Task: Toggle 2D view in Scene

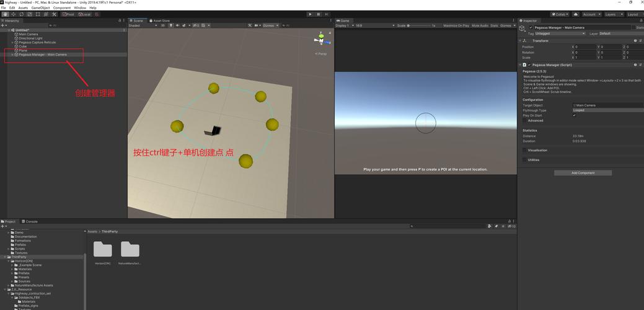Action: point(162,25)
